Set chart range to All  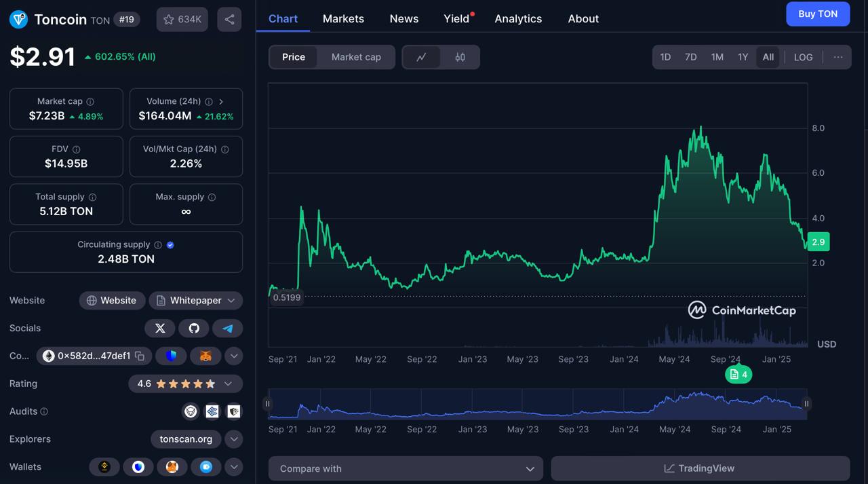768,57
